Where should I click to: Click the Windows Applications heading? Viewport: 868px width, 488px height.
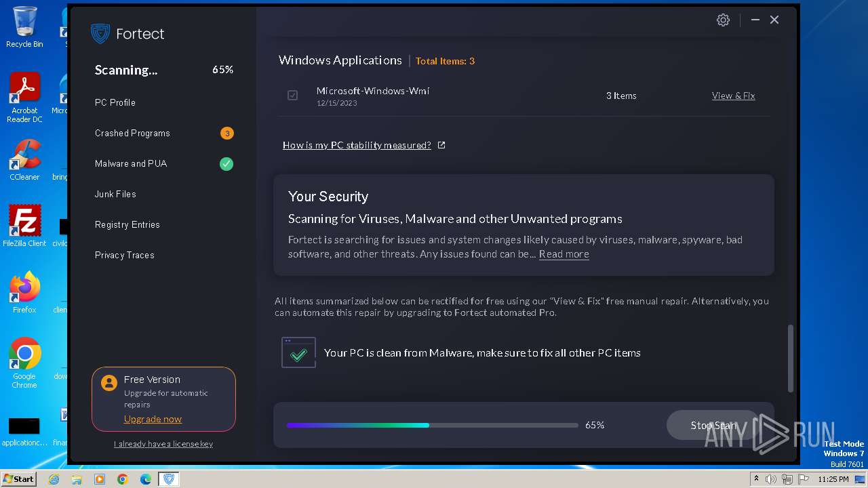click(340, 60)
